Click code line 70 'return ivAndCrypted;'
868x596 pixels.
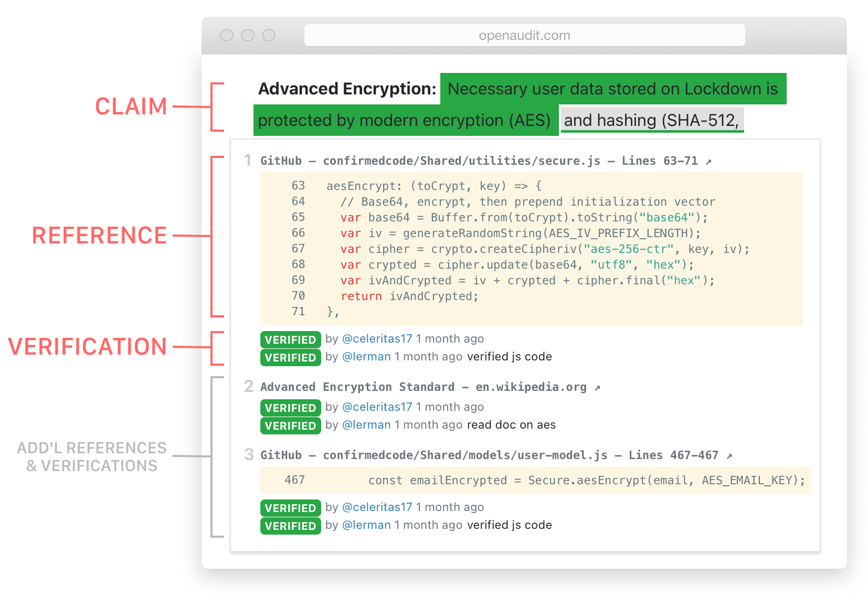[x=409, y=296]
